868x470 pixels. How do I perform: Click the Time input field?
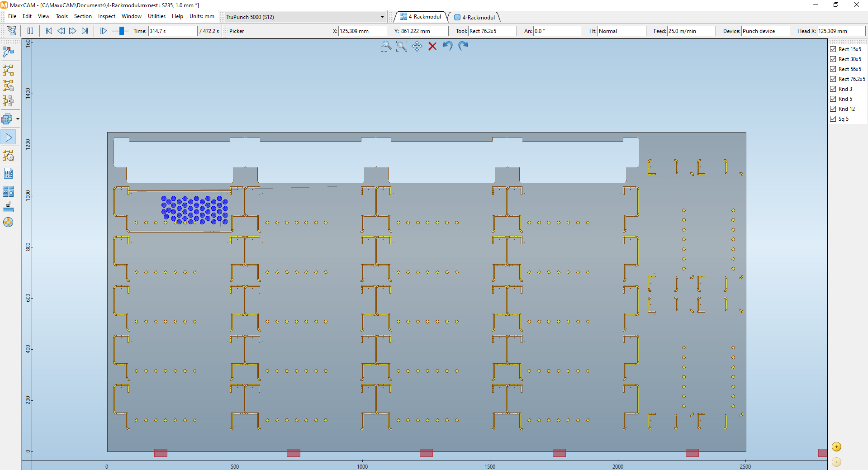coord(172,31)
